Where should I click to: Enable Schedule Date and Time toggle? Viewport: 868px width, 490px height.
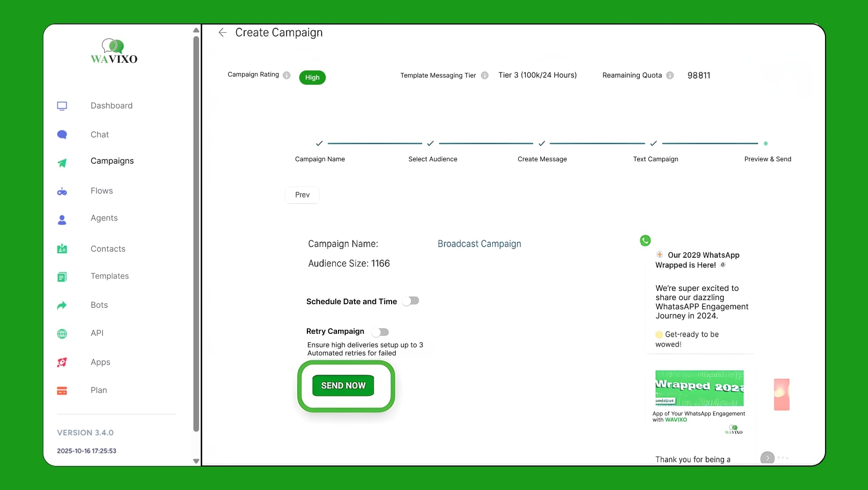click(x=411, y=301)
